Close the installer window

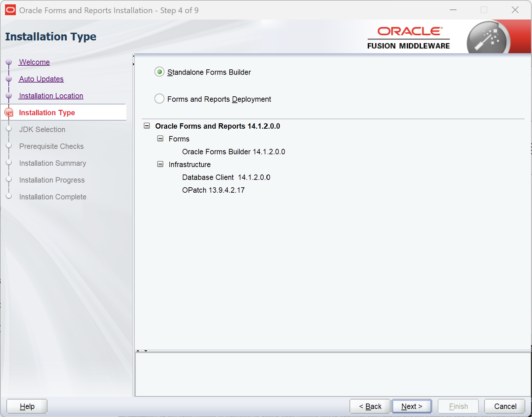(515, 10)
